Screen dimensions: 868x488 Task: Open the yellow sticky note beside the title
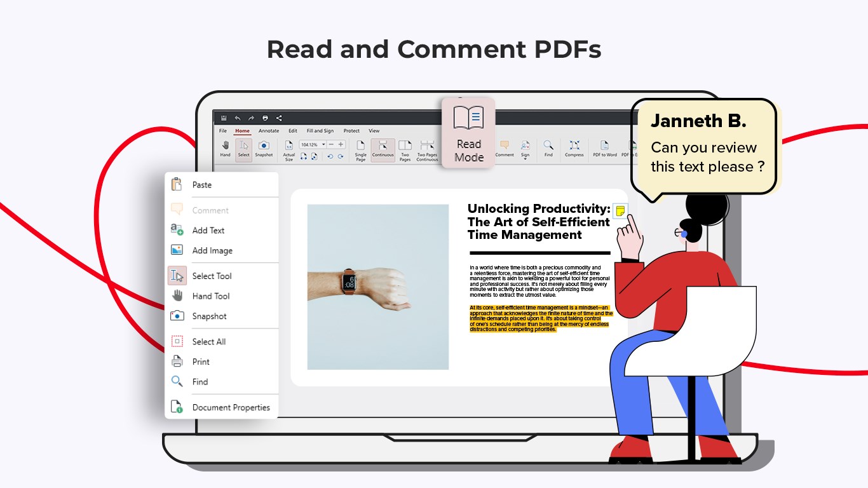tap(620, 210)
